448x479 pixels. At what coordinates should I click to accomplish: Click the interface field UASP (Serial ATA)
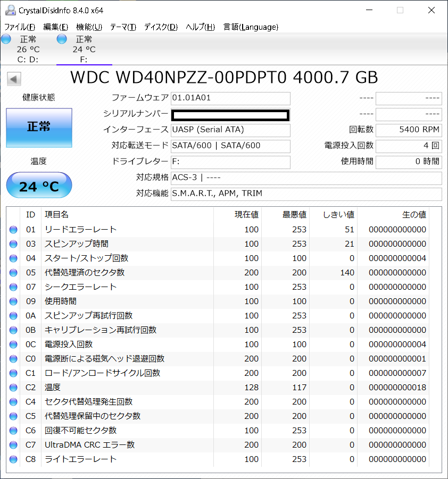coord(230,130)
